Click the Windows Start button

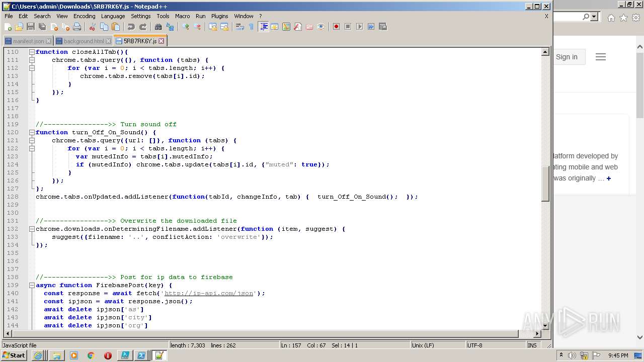(14, 355)
